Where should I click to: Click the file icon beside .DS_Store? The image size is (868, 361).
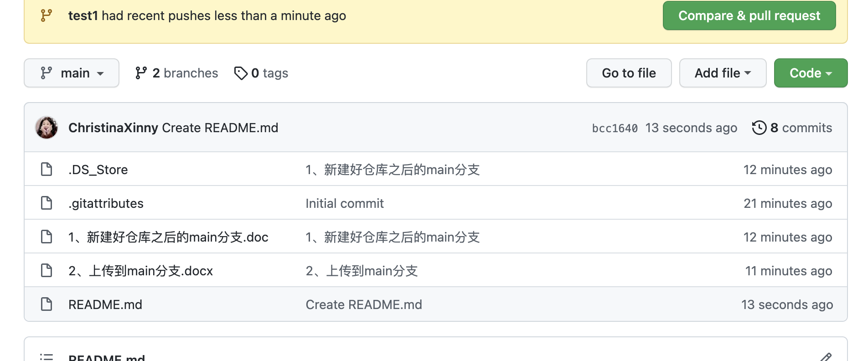coord(46,169)
